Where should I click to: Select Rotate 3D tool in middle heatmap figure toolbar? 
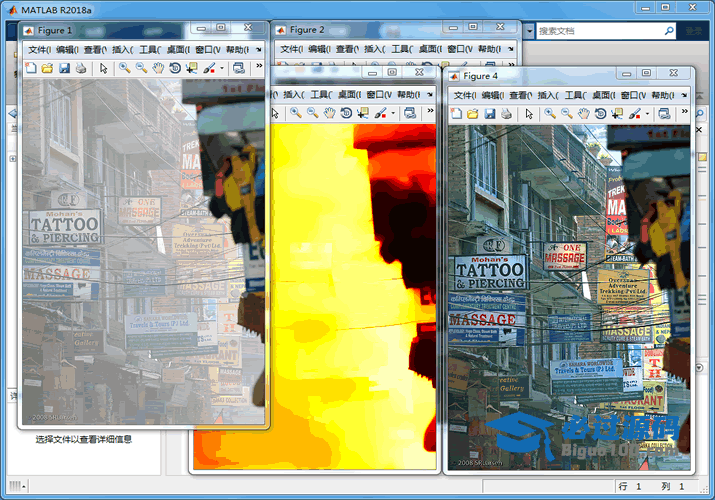(346, 113)
